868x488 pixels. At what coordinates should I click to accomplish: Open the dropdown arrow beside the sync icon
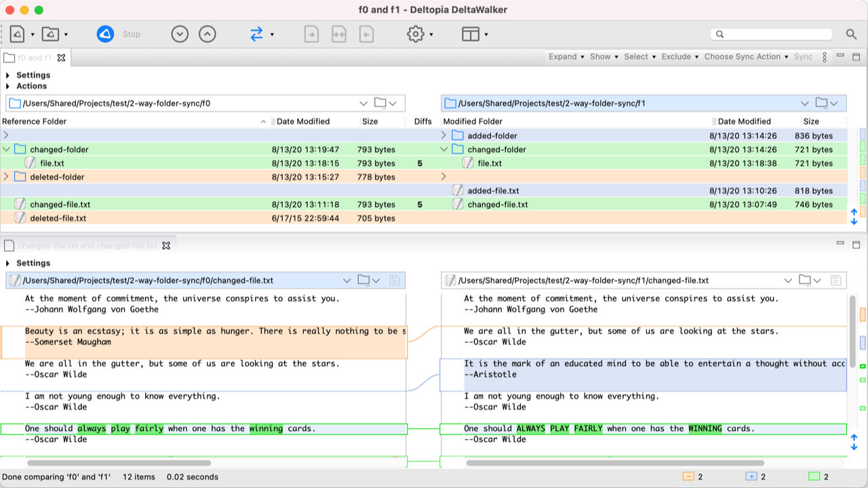tap(272, 35)
